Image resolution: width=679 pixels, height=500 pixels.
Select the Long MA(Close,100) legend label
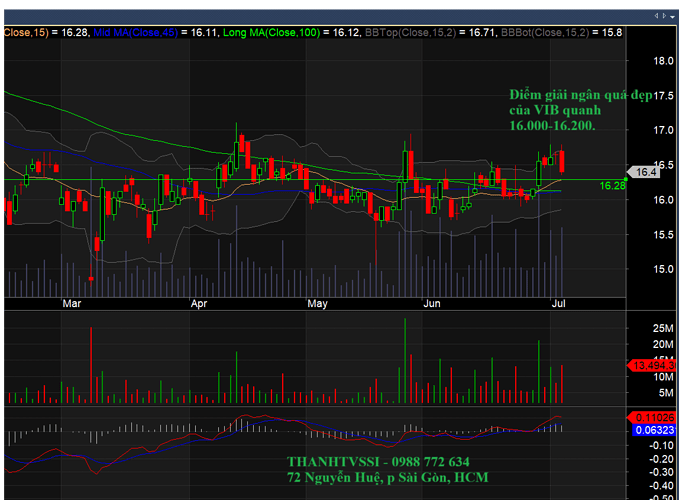point(271,32)
